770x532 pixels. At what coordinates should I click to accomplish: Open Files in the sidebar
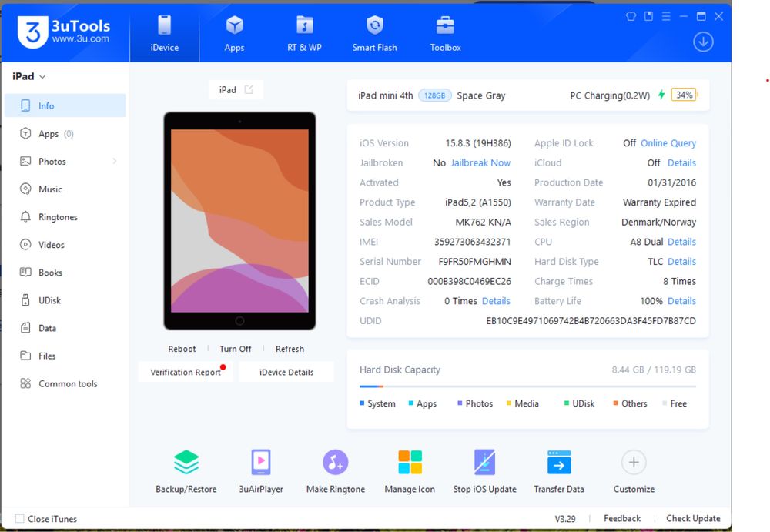pyautogui.click(x=65, y=356)
